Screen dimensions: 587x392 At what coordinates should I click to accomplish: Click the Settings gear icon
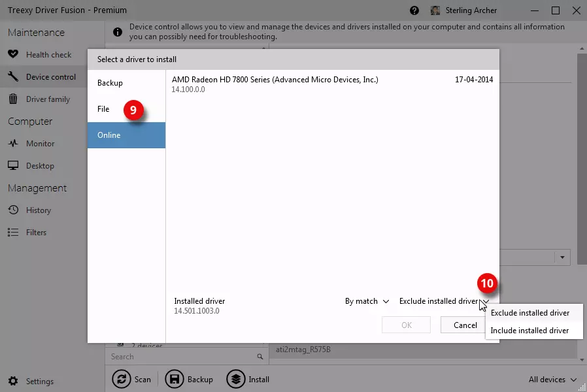[x=13, y=381]
